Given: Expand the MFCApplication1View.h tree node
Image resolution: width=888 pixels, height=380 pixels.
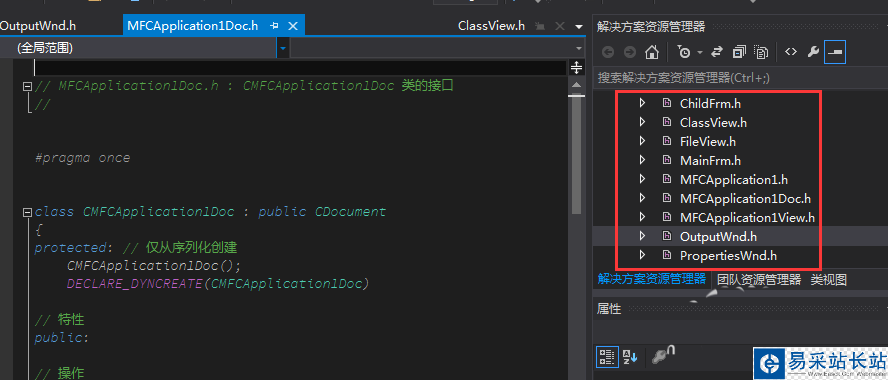Looking at the screenshot, I should point(642,217).
